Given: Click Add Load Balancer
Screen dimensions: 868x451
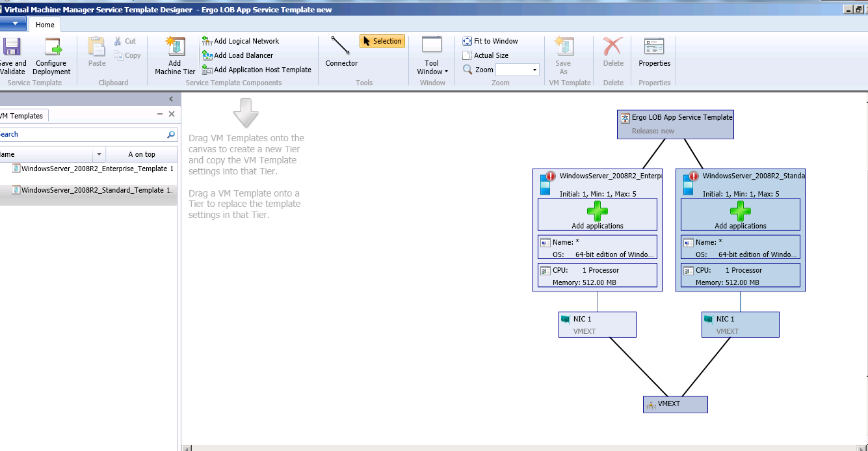Looking at the screenshot, I should coord(239,55).
